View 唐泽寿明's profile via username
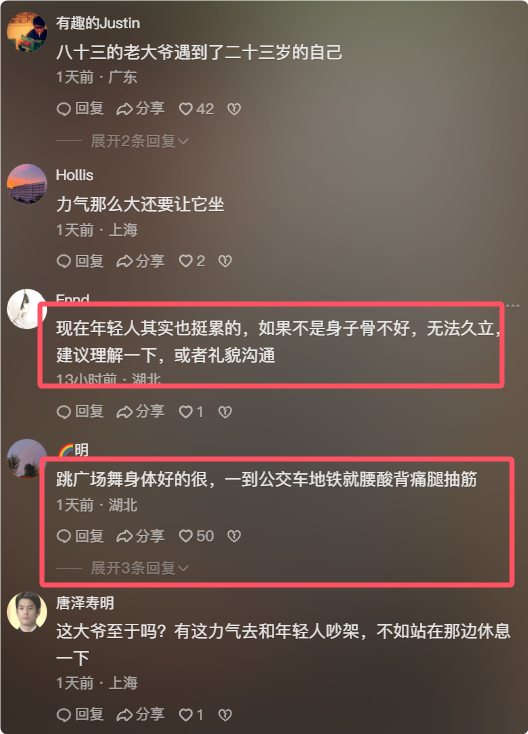Screen dimensions: 528x734 (85, 603)
